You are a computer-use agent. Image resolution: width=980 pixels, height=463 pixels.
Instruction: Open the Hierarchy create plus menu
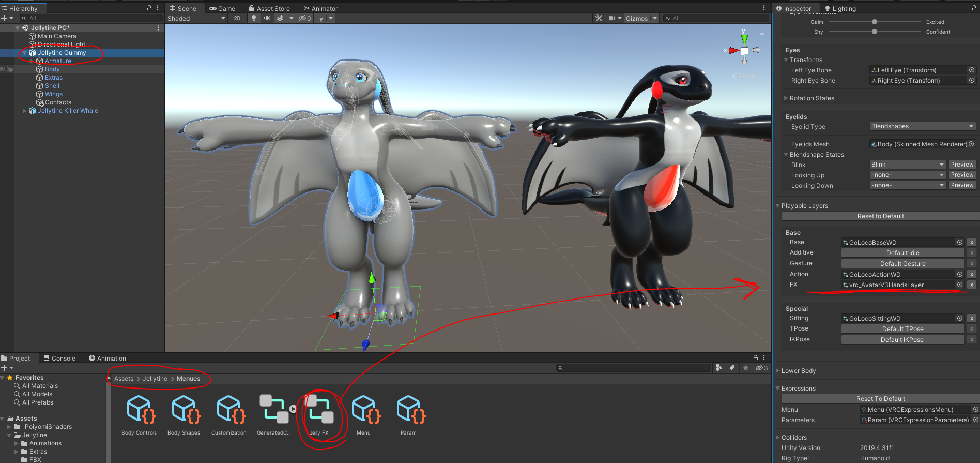(7, 18)
